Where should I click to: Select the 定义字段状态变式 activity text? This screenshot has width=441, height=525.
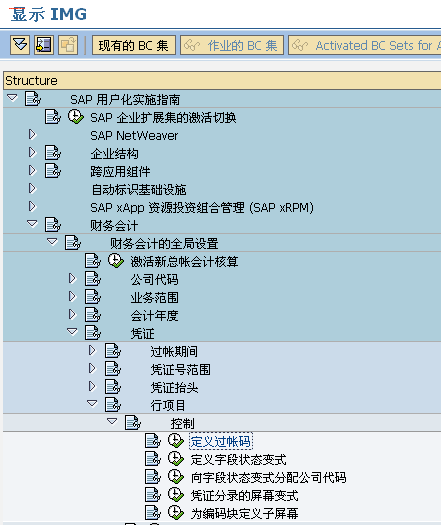(238, 460)
